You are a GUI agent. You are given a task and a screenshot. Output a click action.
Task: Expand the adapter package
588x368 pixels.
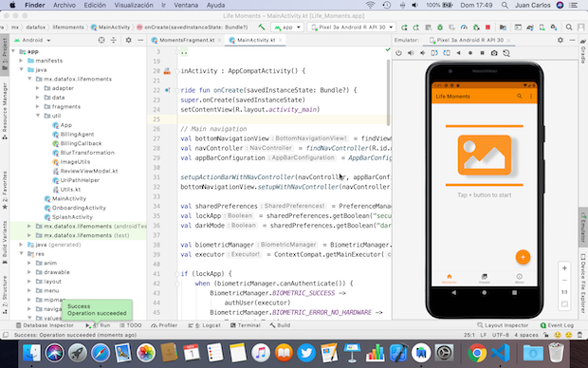point(38,88)
